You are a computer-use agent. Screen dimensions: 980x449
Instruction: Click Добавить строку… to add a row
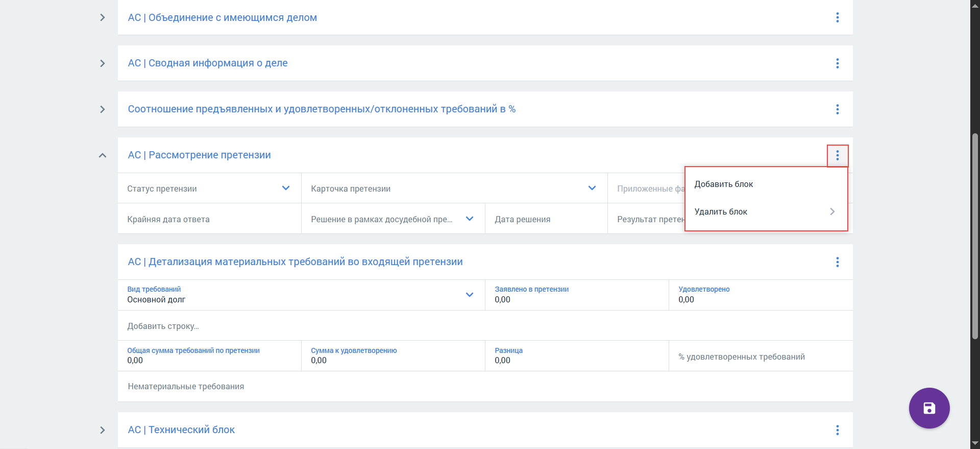pyautogui.click(x=163, y=326)
